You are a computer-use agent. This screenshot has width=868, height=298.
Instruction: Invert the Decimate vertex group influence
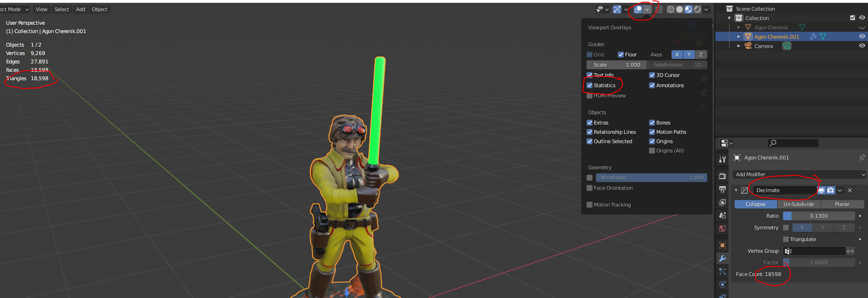850,251
